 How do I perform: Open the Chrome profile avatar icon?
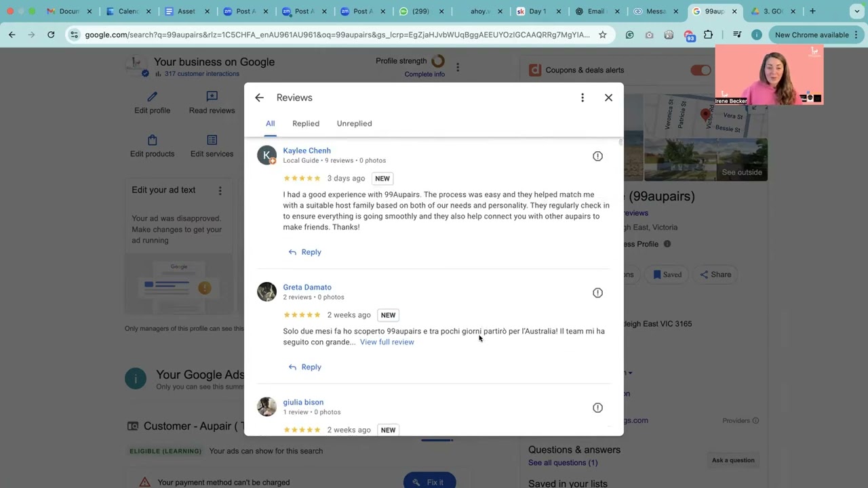click(x=756, y=35)
